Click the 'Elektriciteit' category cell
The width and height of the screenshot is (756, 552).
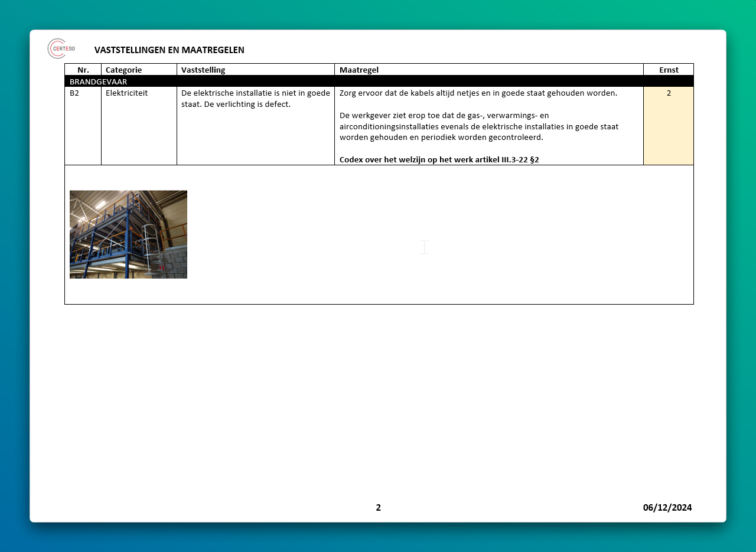pos(126,93)
